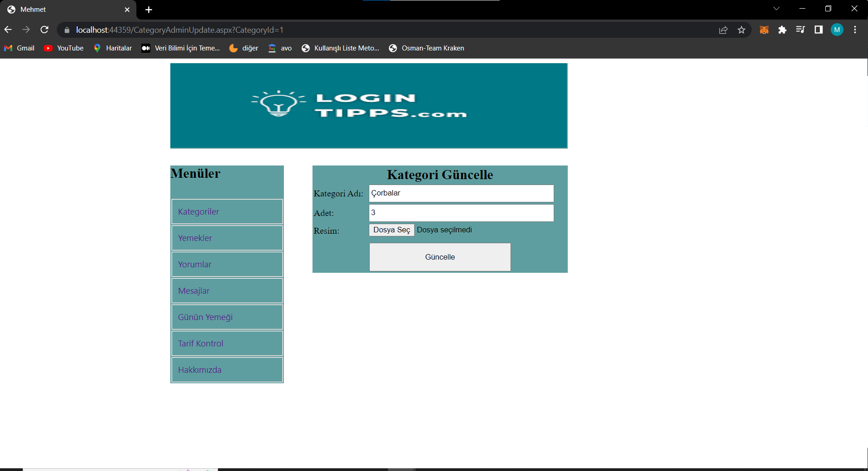This screenshot has height=471, width=868.
Task: Open the Gmail bookmark
Action: 19,48
